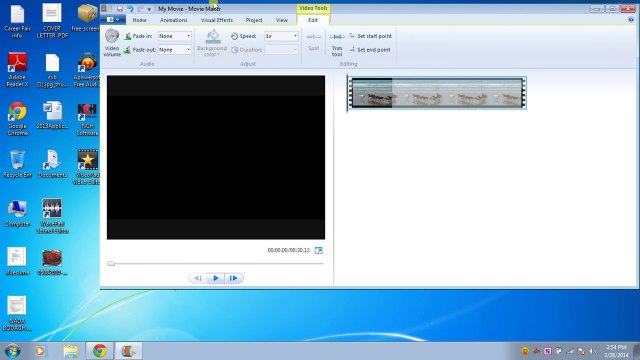Click the Help icon
Image resolution: width=640 pixels, height=360 pixels.
pos(631,20)
